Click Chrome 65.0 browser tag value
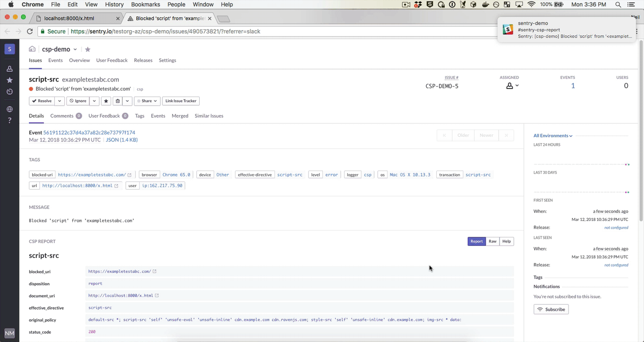The height and width of the screenshot is (342, 644). coord(176,175)
